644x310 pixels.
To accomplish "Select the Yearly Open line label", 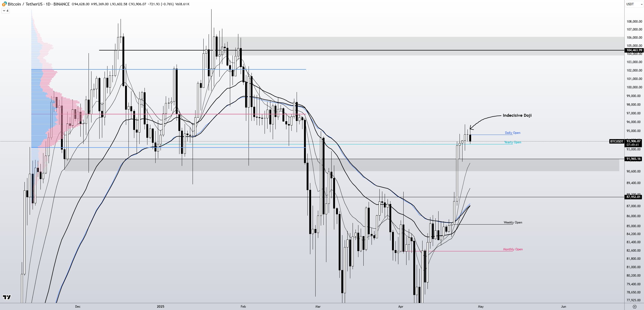I will [512, 142].
